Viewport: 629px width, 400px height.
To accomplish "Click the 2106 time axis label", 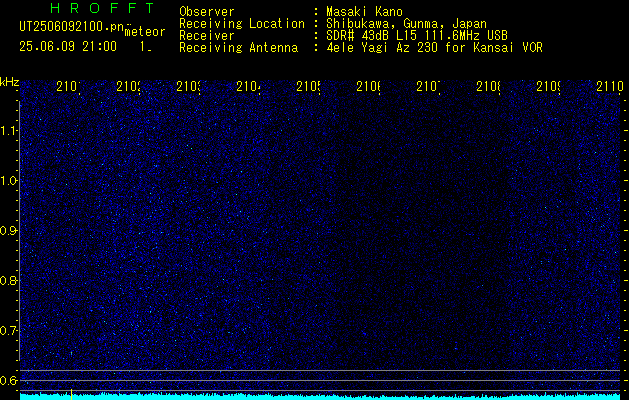I will (x=369, y=87).
